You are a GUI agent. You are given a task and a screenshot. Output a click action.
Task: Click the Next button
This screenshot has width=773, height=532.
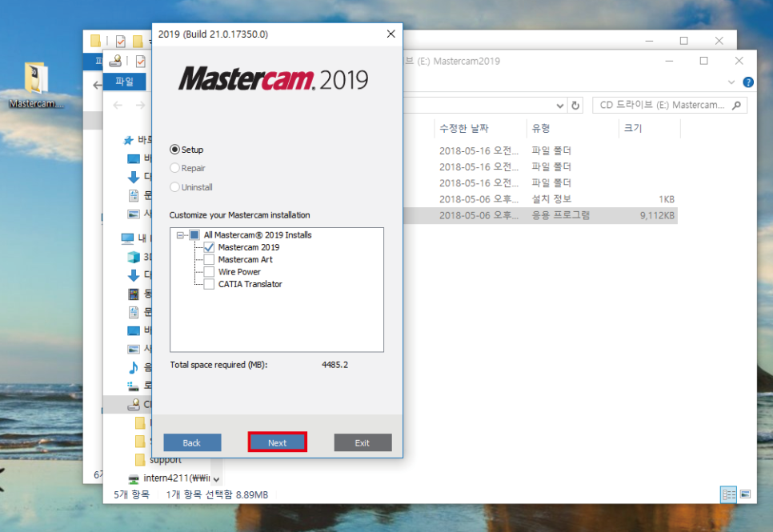[x=277, y=442]
